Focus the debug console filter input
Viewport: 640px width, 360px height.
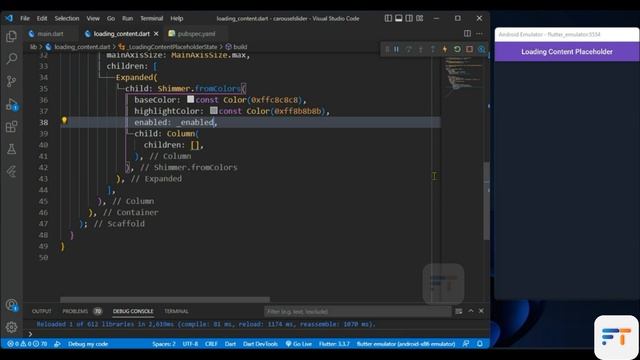(357, 311)
